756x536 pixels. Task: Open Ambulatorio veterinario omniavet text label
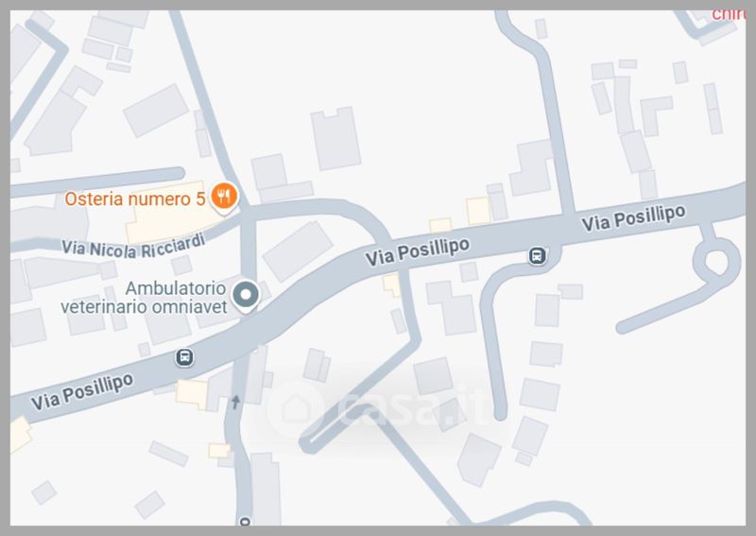(x=144, y=297)
